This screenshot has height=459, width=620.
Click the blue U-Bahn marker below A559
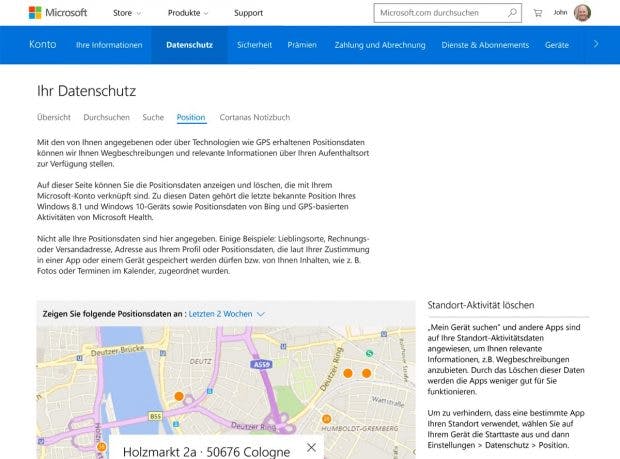tap(210, 391)
